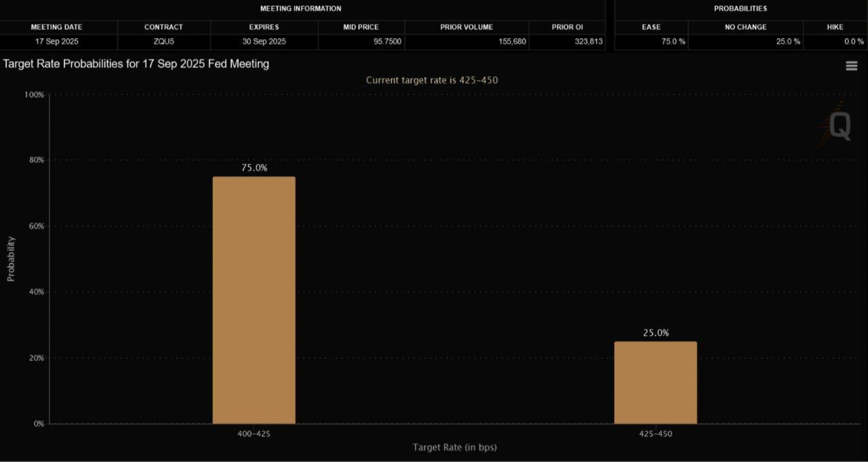Click the 25.0% bar for 425-450
This screenshot has height=462, width=868.
(x=655, y=382)
